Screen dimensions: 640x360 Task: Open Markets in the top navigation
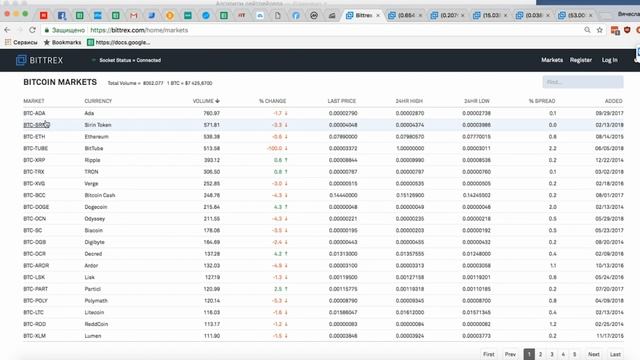point(552,60)
